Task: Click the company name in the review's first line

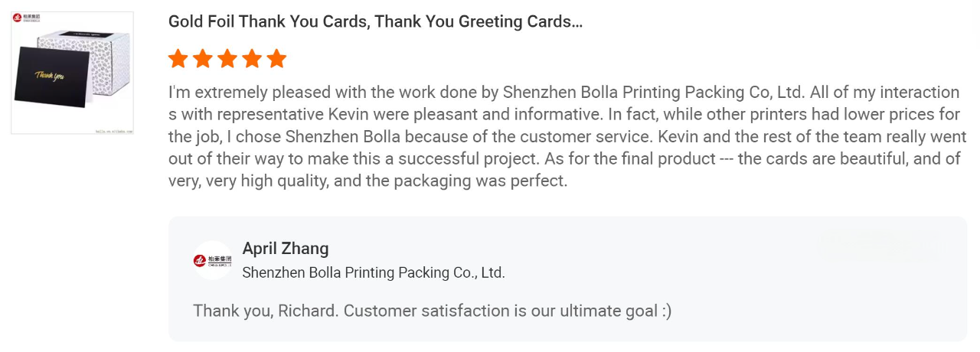Action: coord(652,93)
